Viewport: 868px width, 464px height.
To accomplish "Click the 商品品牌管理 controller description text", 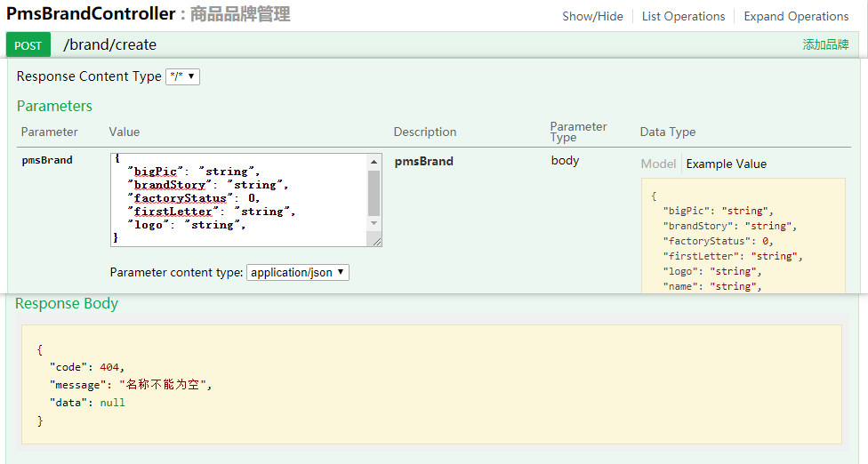I will tap(240, 14).
